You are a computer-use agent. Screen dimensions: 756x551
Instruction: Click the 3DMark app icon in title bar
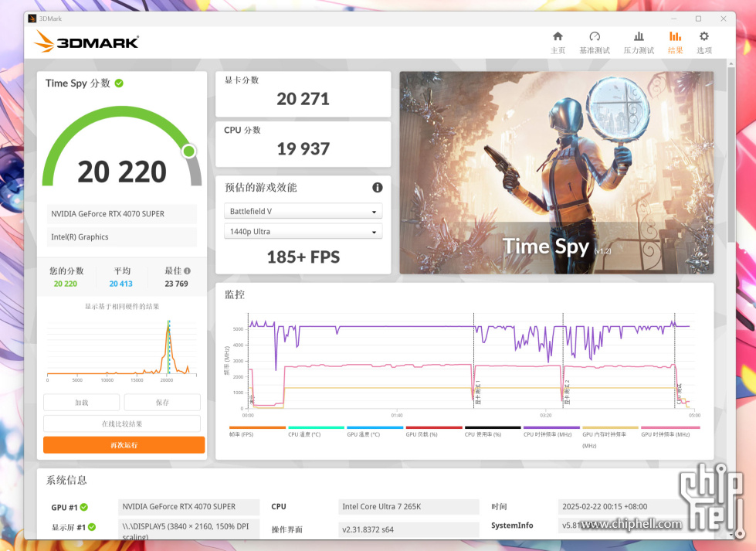pos(32,19)
